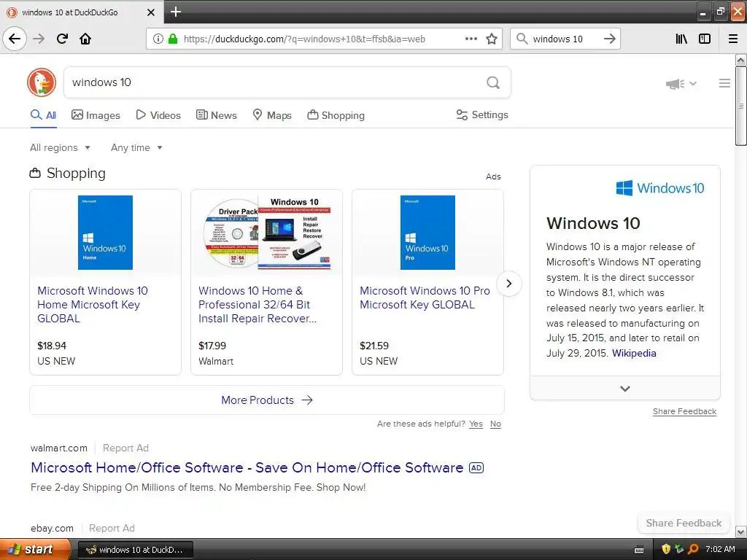Report the walmart.com ad
This screenshot has height=560, width=747.
coord(125,448)
